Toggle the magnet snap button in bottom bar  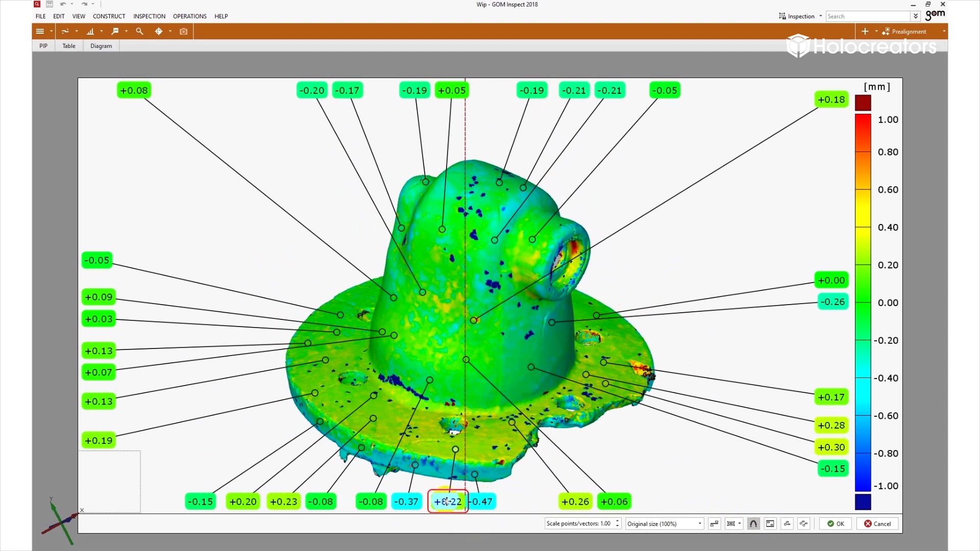753,524
